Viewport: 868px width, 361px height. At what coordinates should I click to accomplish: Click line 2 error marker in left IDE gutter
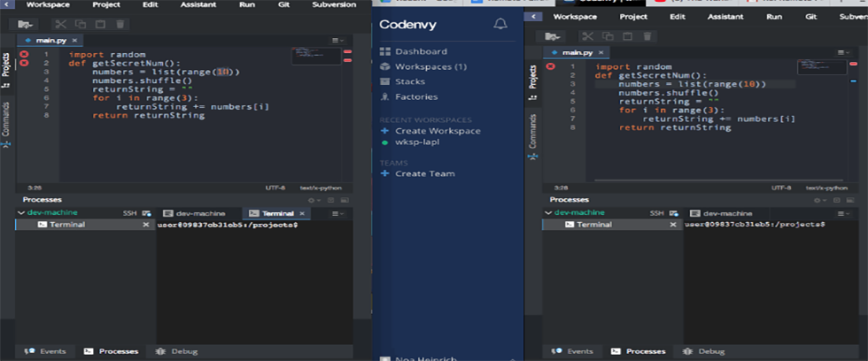click(24, 63)
